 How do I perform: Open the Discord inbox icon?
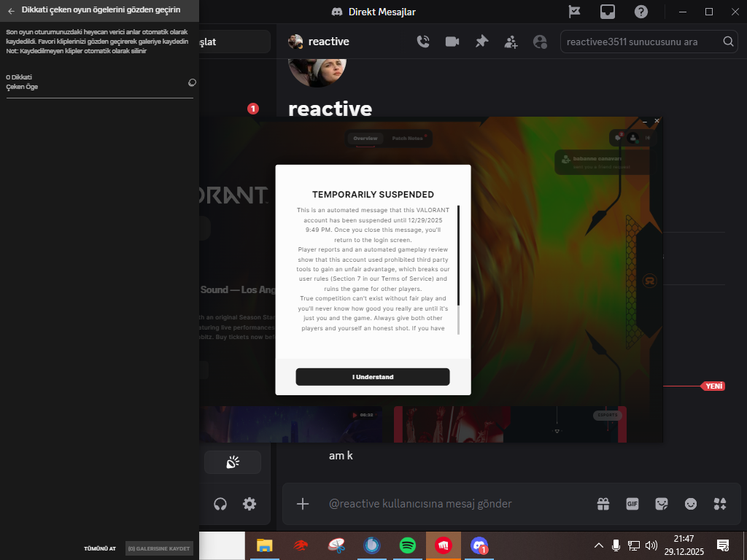[608, 12]
